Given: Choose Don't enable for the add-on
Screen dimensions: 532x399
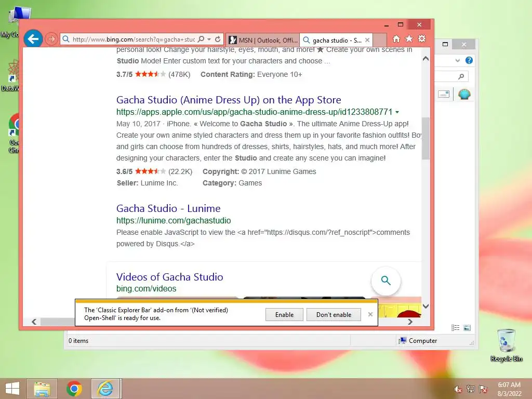Looking at the screenshot, I should (x=334, y=314).
